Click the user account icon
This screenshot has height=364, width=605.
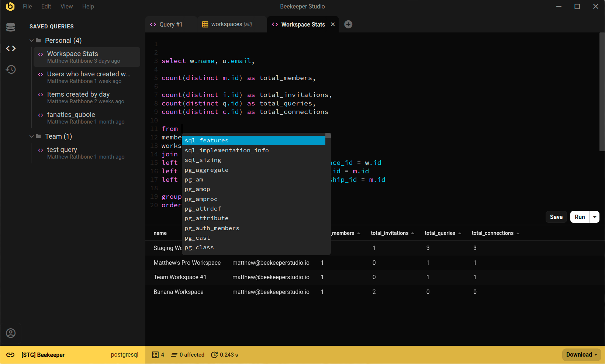(11, 333)
